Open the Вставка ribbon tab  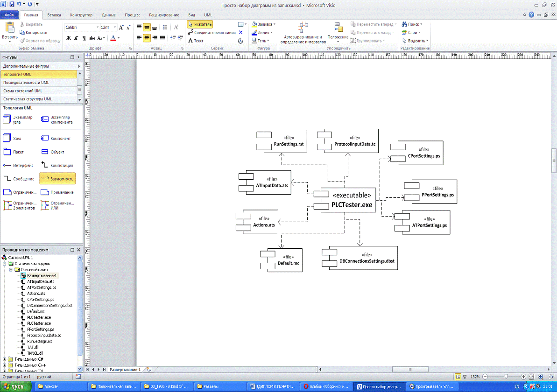[x=54, y=15]
